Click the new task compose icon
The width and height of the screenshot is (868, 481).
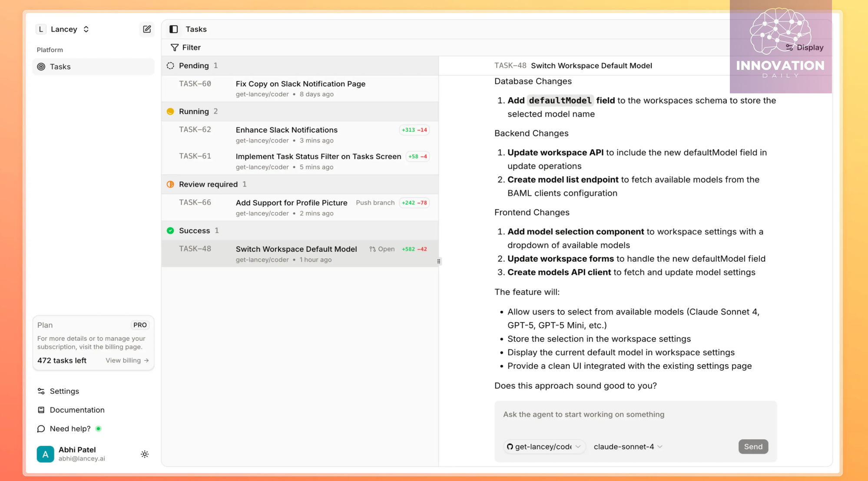pyautogui.click(x=147, y=29)
